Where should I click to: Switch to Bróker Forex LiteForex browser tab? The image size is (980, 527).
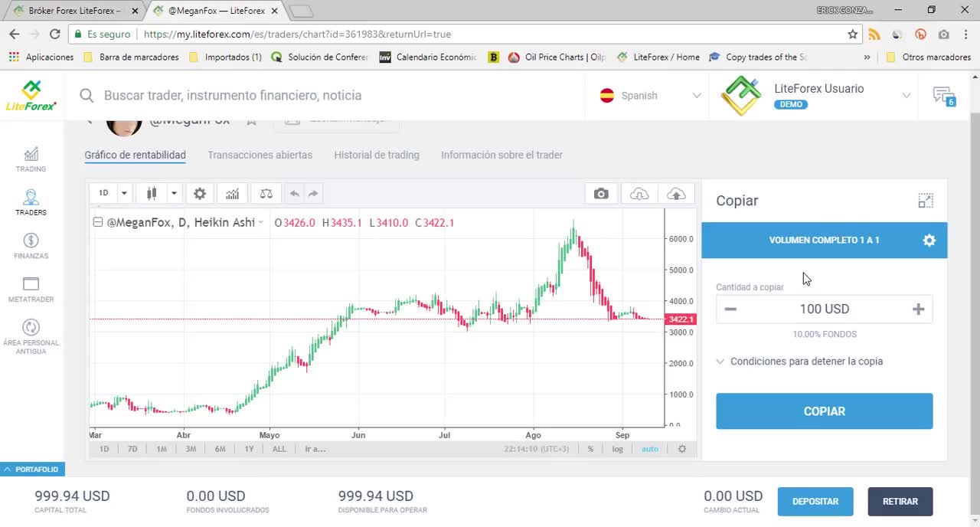point(73,11)
